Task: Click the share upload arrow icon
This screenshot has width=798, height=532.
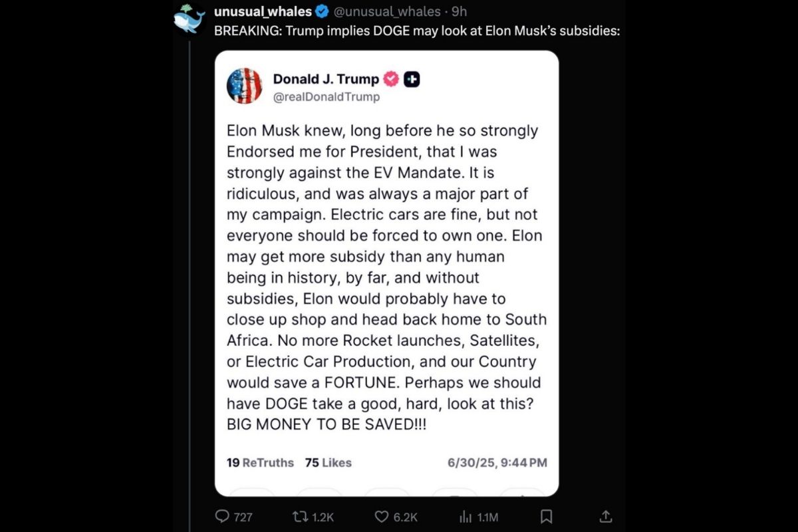Action: pos(605,517)
